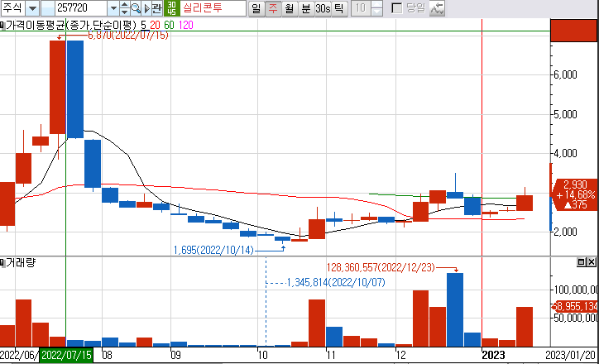Click the chart sync arrows icon
This screenshot has width=599, height=364.
pos(437,8)
